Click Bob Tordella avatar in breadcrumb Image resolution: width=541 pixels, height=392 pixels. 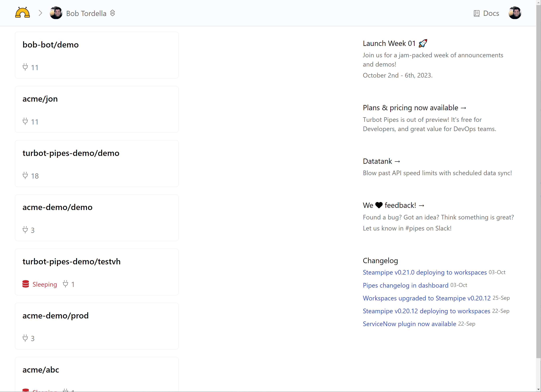point(56,13)
